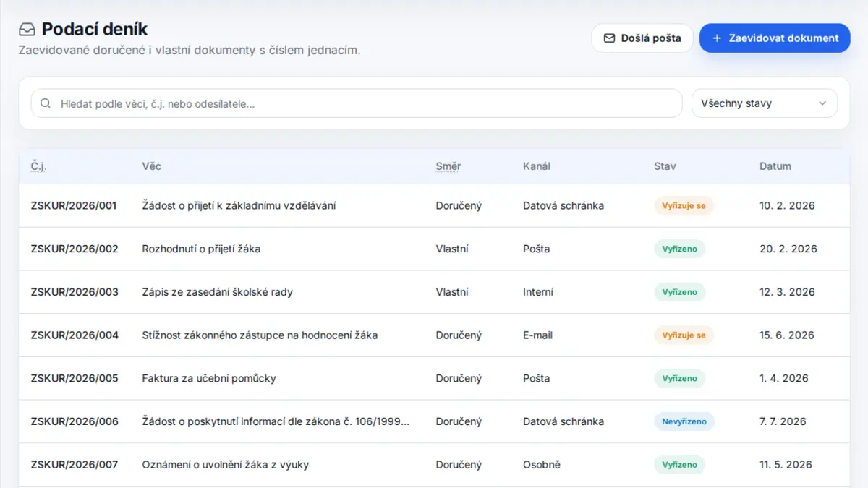Click Doručený in row ZSKUR/2026/004
The image size is (868, 488).
(x=459, y=335)
